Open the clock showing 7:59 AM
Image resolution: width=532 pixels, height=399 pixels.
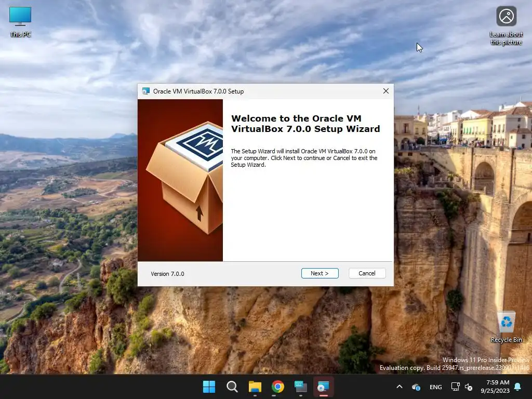495,387
